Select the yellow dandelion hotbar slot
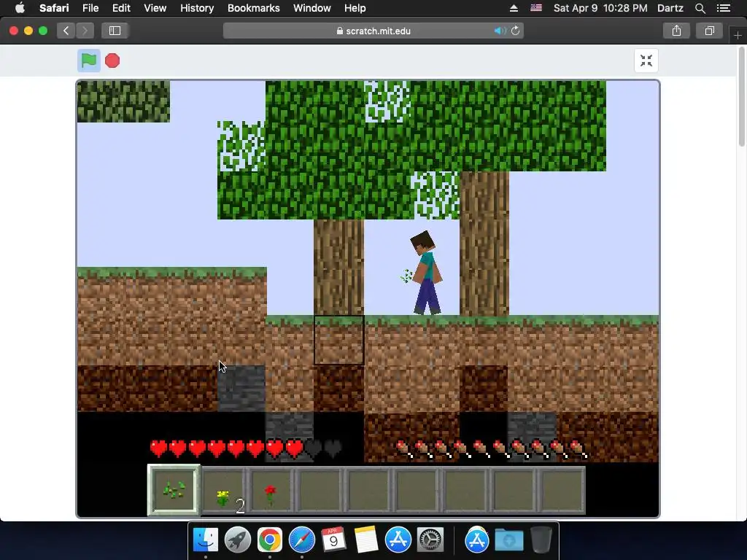The height and width of the screenshot is (560, 747). click(x=224, y=491)
